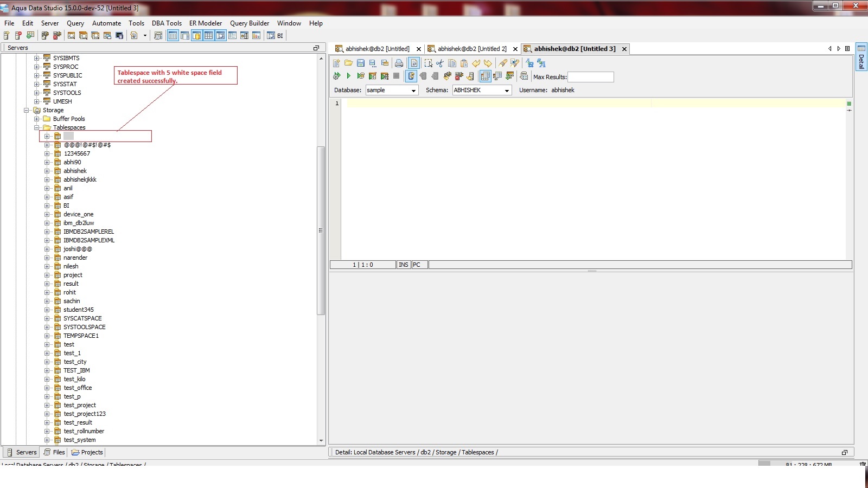This screenshot has height=488, width=868.
Task: Click the scroll down arrow of Servers tree
Action: (x=321, y=441)
